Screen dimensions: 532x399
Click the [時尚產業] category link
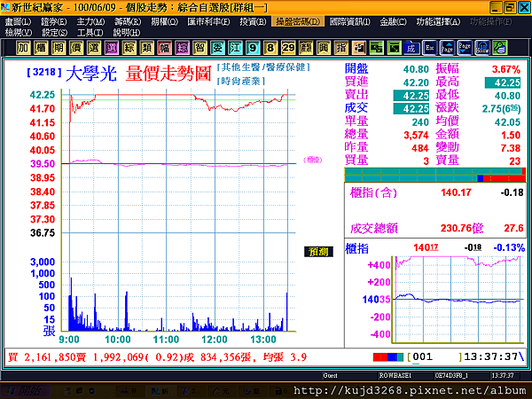(x=241, y=82)
